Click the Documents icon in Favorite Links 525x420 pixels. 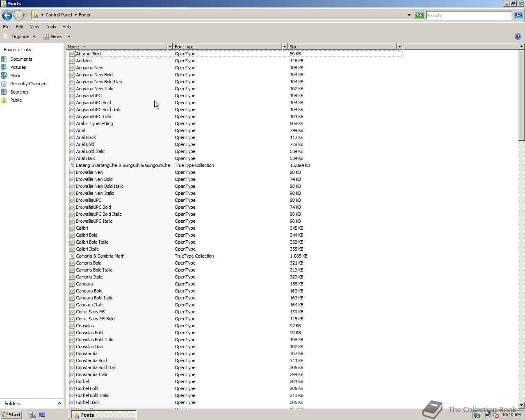(x=4, y=59)
